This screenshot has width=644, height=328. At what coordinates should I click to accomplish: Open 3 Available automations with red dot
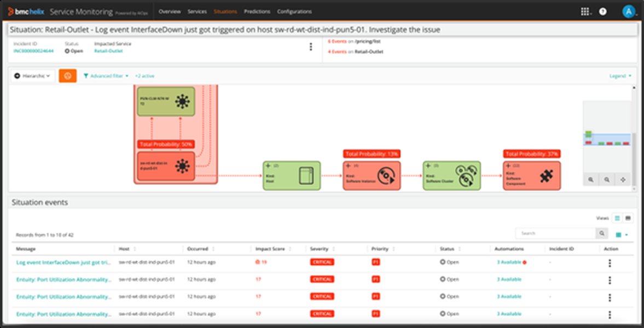click(x=512, y=262)
